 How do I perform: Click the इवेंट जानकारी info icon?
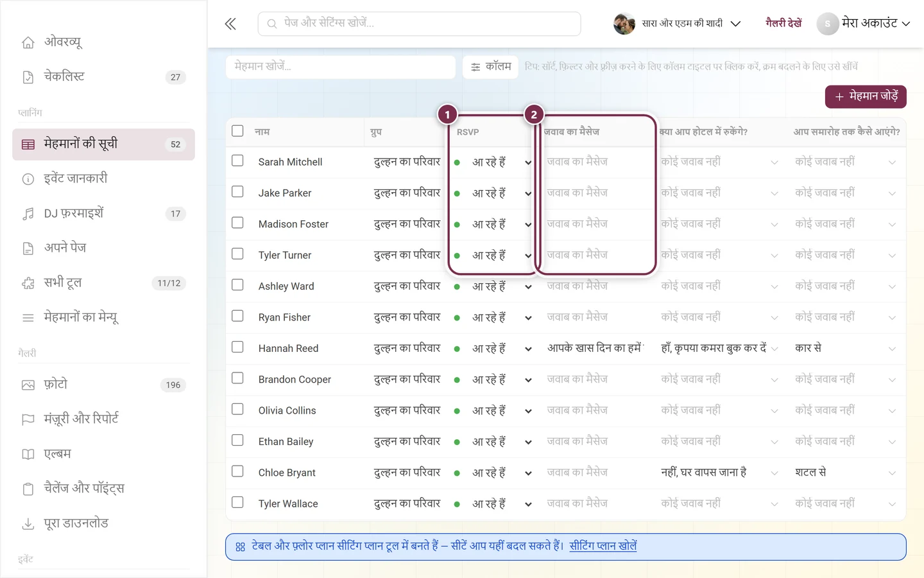[x=28, y=179]
